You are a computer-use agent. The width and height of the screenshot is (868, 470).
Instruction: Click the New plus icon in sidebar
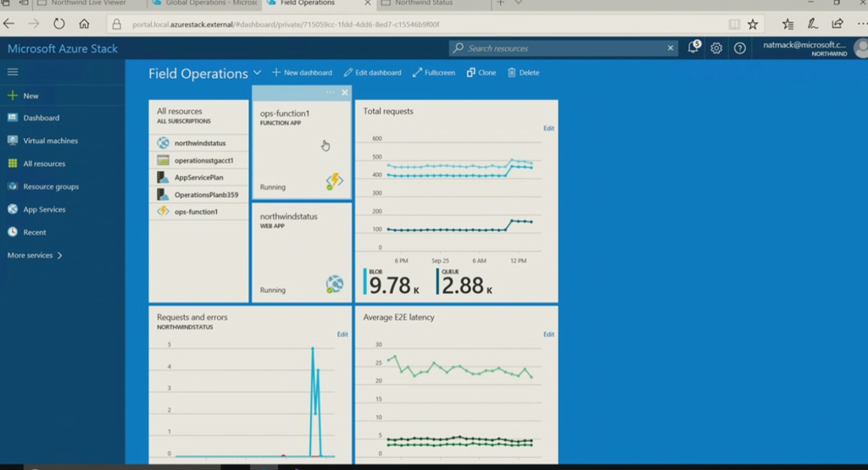pos(12,96)
